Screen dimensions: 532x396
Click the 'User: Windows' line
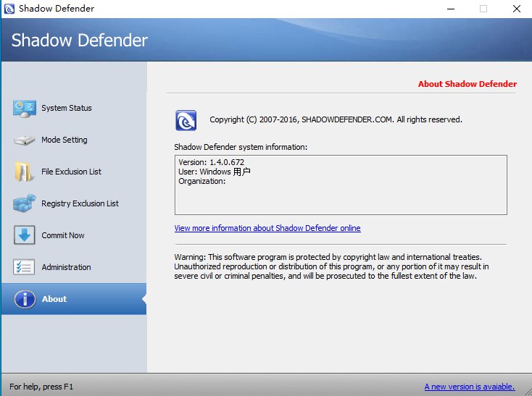(215, 172)
